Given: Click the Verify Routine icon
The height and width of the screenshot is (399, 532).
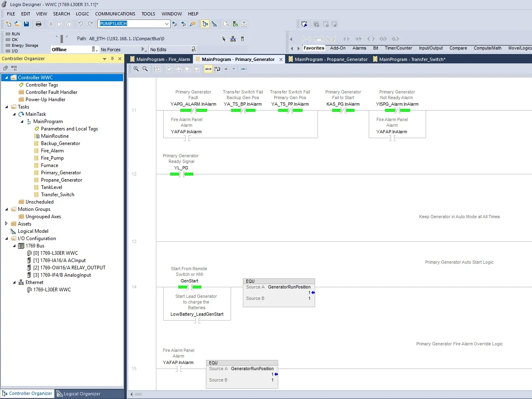Looking at the screenshot, I should pyautogui.click(x=226, y=24).
